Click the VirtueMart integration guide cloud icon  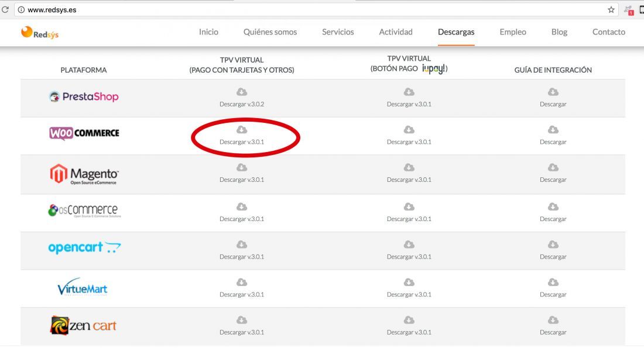(x=553, y=282)
